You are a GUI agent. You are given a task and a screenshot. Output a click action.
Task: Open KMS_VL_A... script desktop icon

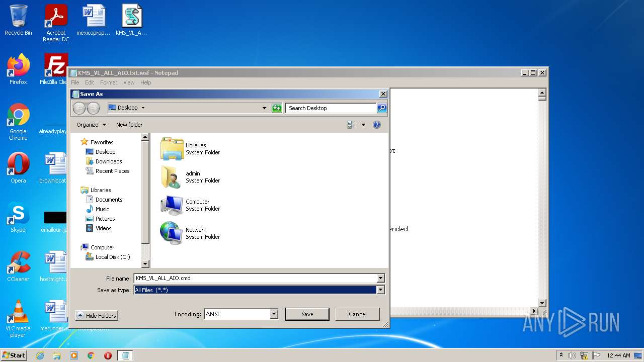pyautogui.click(x=132, y=21)
